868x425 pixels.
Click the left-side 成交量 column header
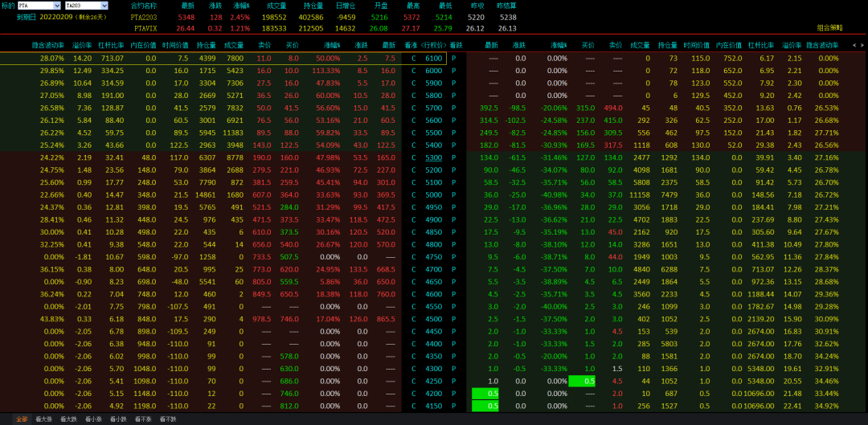point(234,46)
